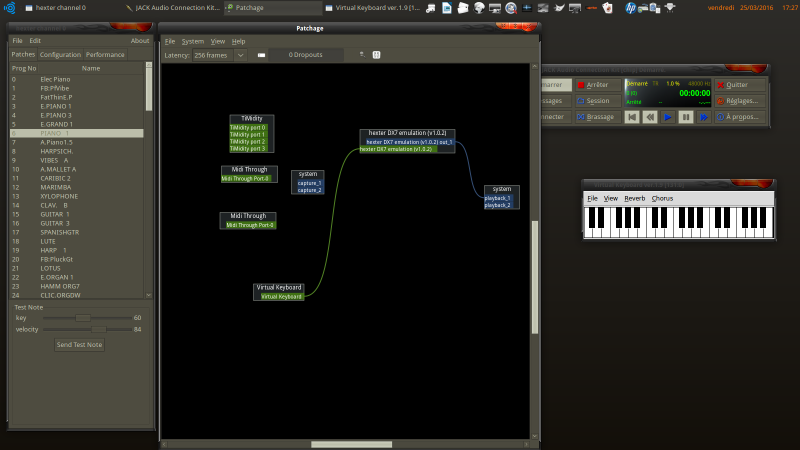Viewport: 800px width, 450px height.
Task: Click the velocity slider in Test Note
Action: 98,328
